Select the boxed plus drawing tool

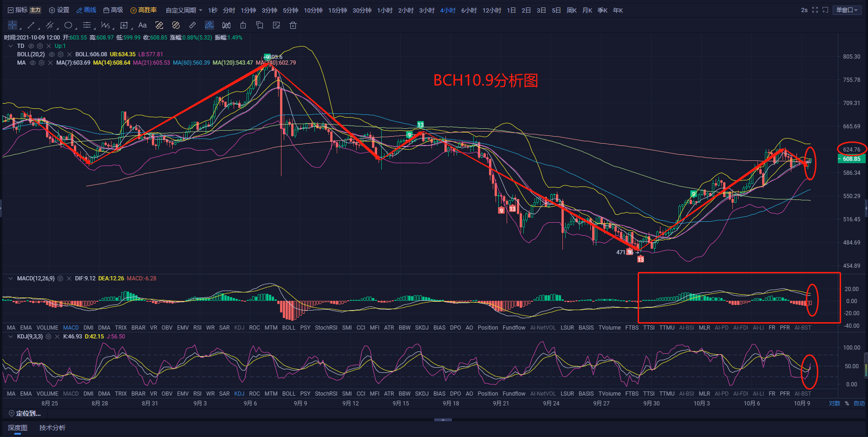click(124, 25)
